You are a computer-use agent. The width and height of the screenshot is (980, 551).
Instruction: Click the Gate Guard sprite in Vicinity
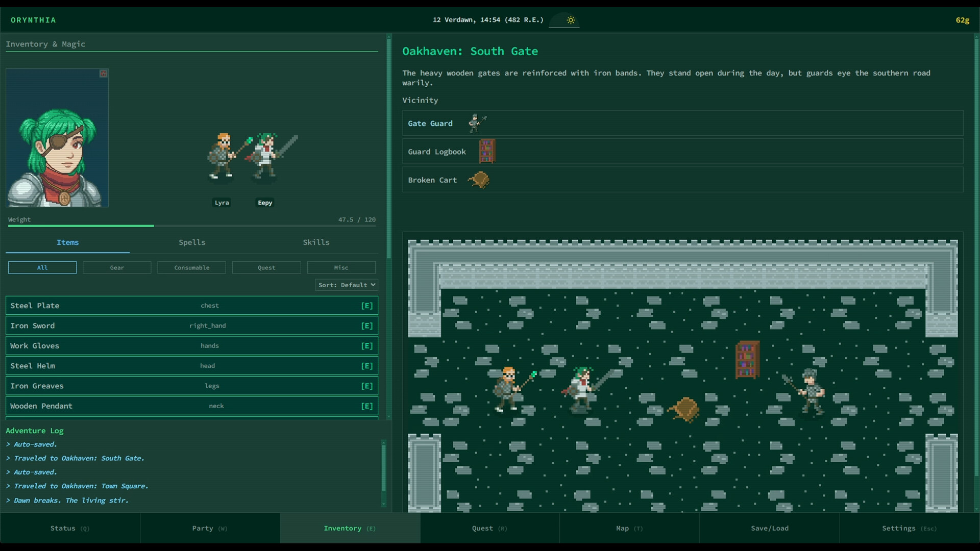coord(477,123)
